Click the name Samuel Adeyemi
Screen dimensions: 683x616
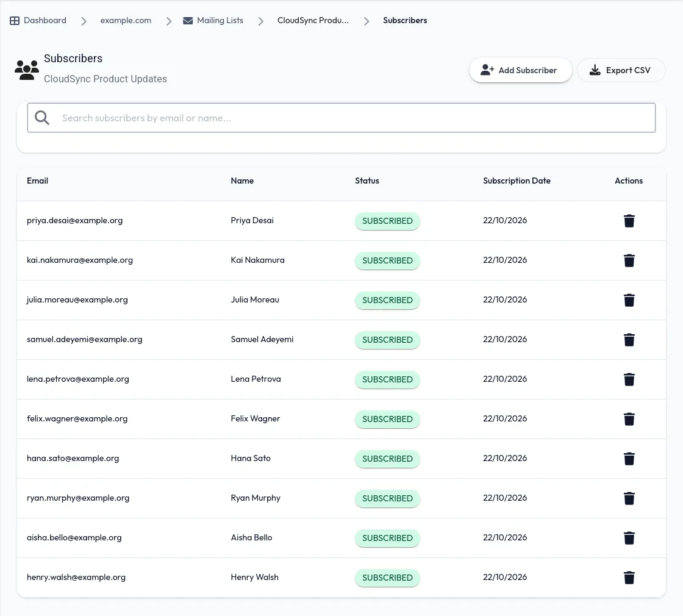tap(262, 339)
